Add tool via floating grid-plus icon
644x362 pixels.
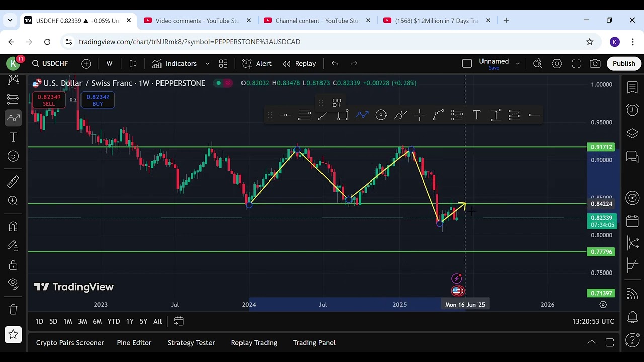pos(337,103)
